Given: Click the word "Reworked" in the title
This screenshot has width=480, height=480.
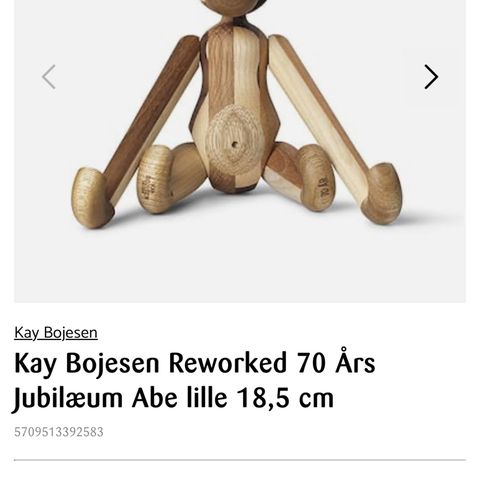Looking at the screenshot, I should tap(228, 363).
